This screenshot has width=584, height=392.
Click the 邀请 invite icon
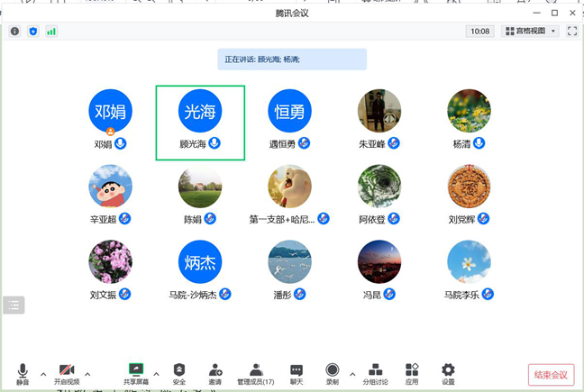(215, 373)
